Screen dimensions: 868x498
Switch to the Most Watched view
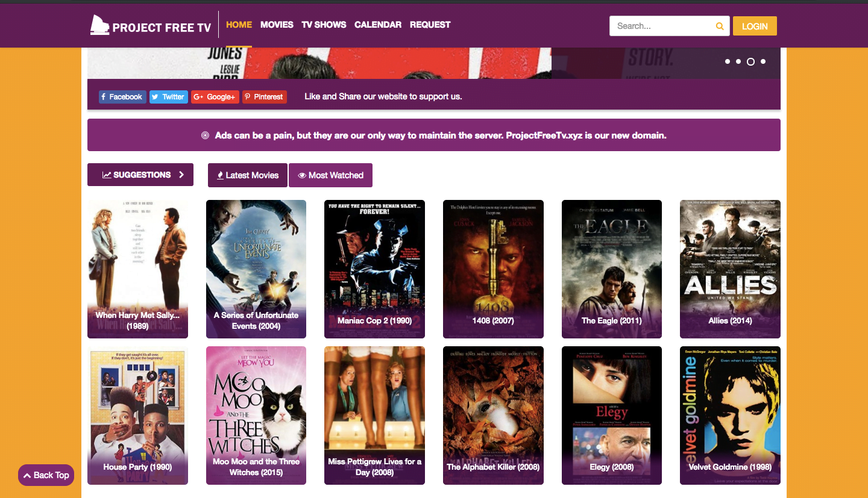pos(330,175)
